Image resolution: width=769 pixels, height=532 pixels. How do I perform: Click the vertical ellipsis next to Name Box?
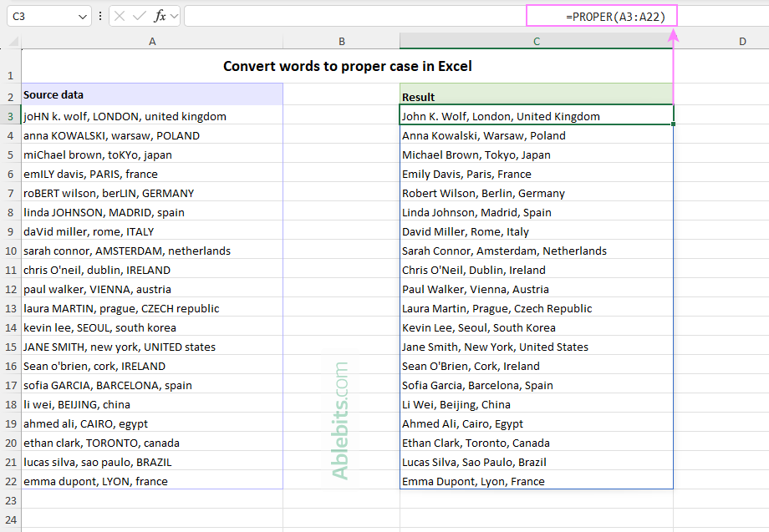[100, 16]
